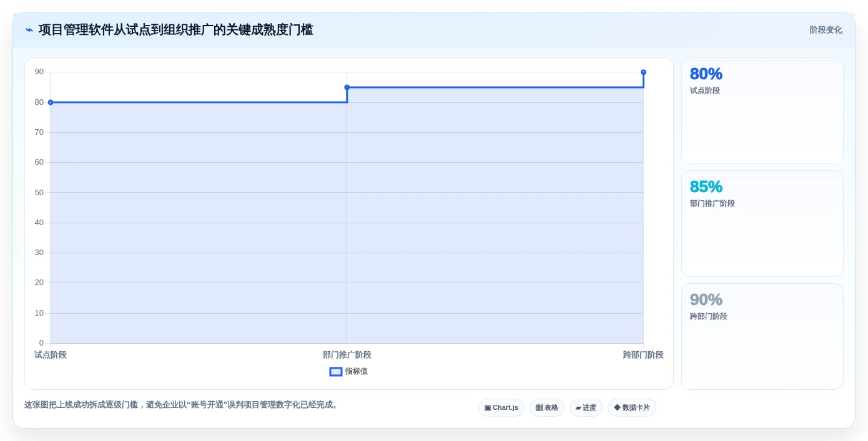Click the 阶段变化 label in header

pos(826,30)
